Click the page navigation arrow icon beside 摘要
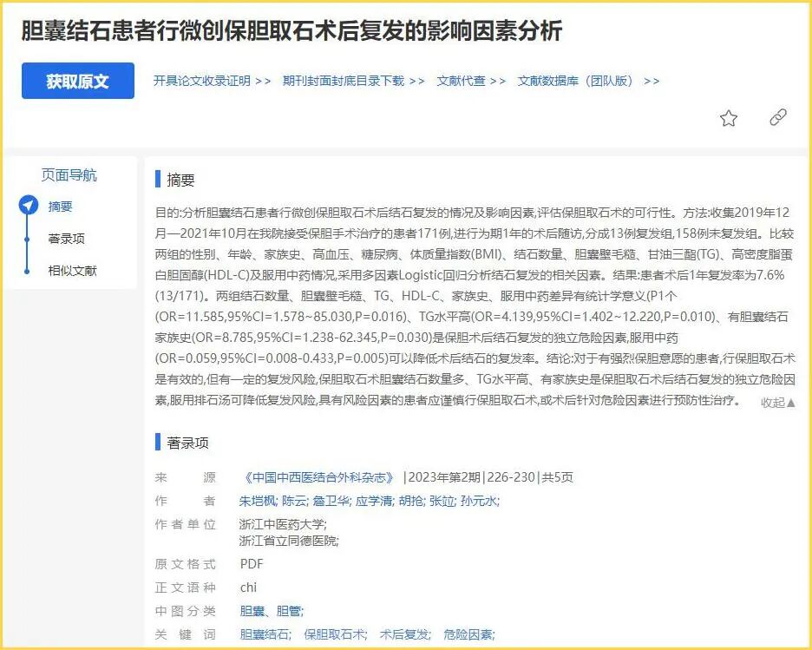Screen dimensions: 812x650 click(x=28, y=206)
